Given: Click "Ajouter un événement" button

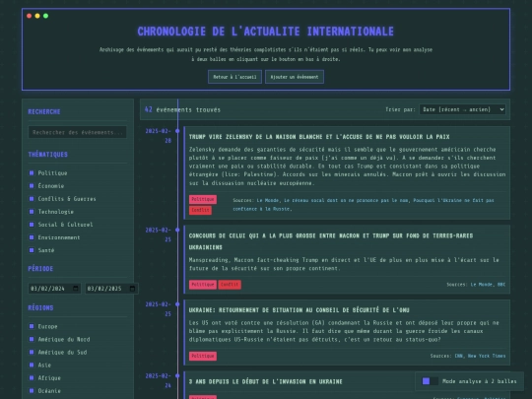Looking at the screenshot, I should [295, 77].
